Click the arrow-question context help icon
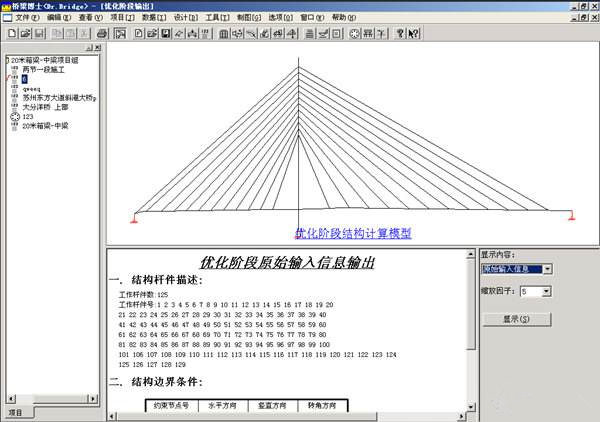This screenshot has width=600, height=422. tap(413, 34)
